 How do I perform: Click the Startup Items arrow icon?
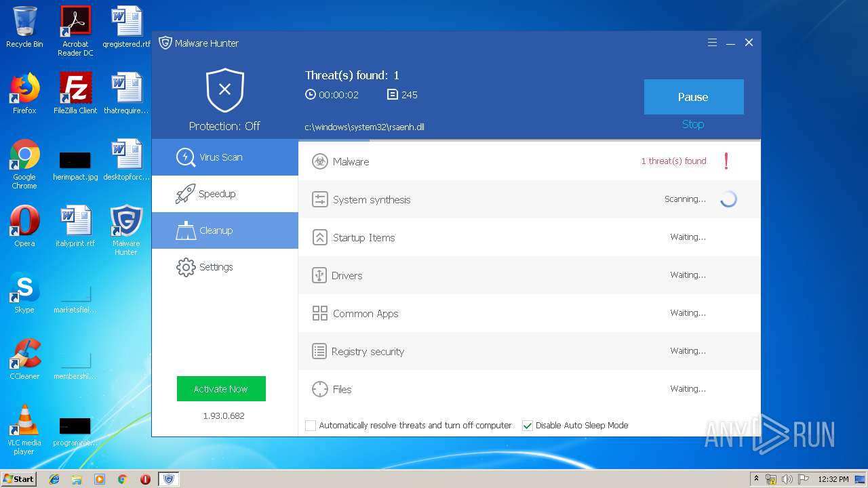(x=319, y=237)
